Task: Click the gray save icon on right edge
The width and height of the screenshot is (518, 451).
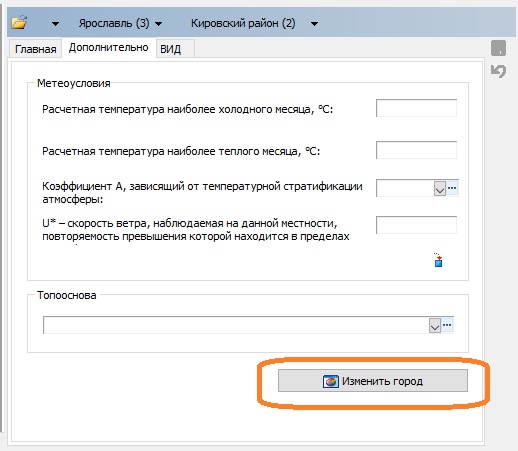Action: tap(498, 48)
